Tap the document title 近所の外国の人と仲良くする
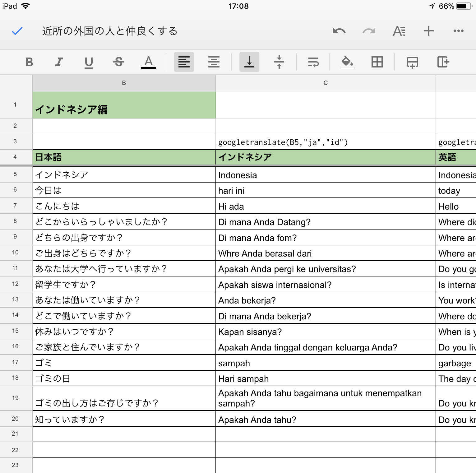476x473 pixels. [110, 31]
